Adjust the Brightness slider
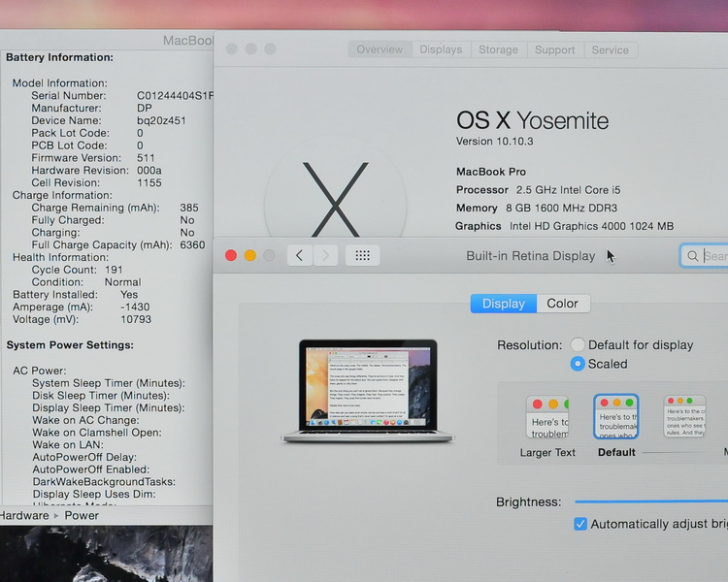 click(x=651, y=501)
